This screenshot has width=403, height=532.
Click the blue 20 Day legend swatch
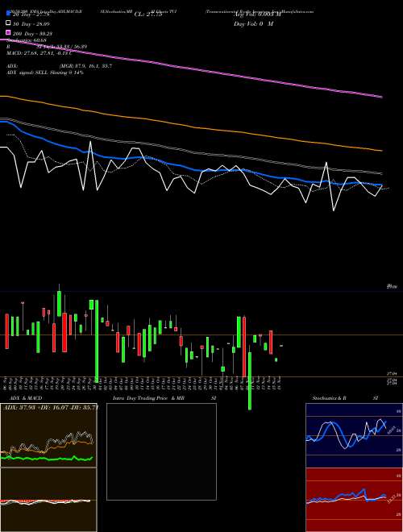click(x=9, y=15)
